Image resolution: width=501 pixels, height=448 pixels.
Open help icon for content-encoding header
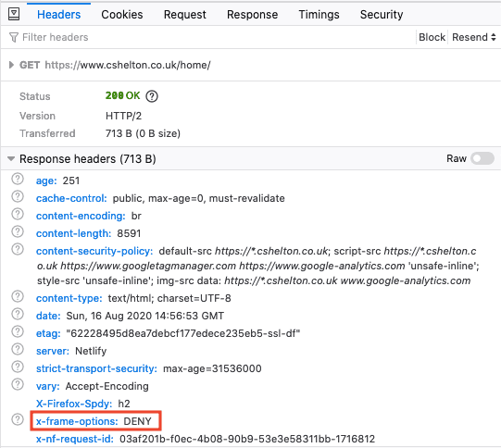tap(18, 214)
